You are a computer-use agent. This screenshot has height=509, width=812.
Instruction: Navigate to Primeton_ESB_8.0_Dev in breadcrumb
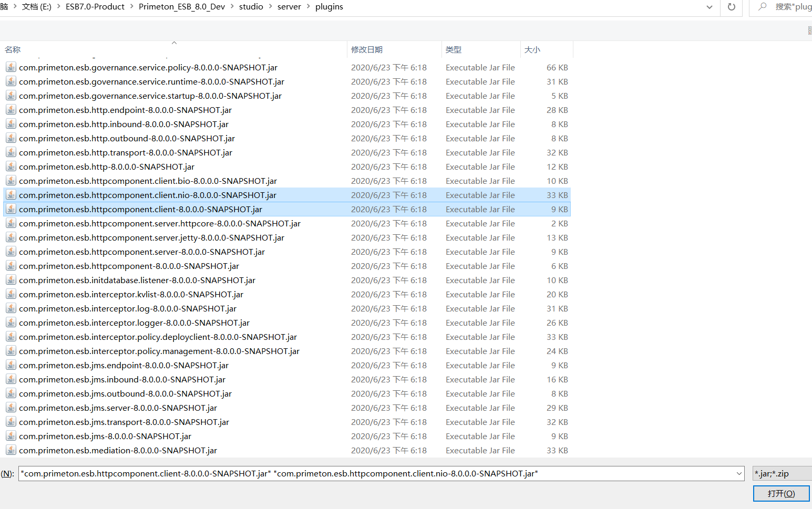point(181,7)
